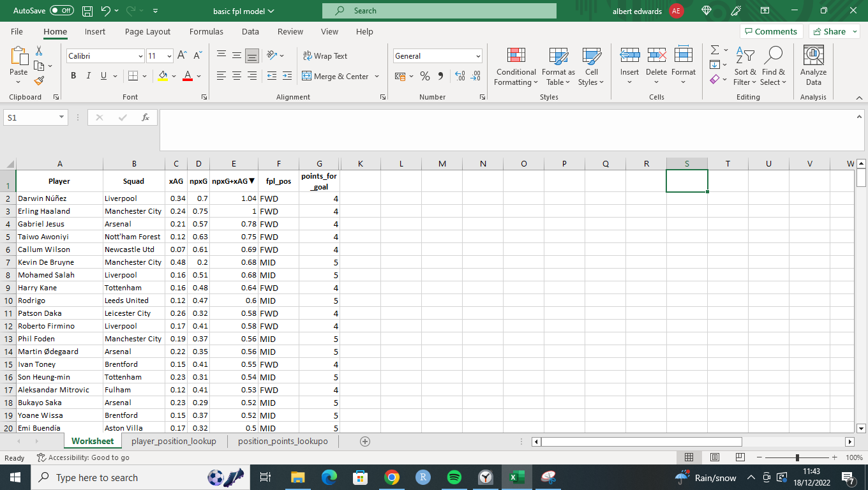Click the Increase Decimal icon
868x490 pixels.
click(x=460, y=76)
